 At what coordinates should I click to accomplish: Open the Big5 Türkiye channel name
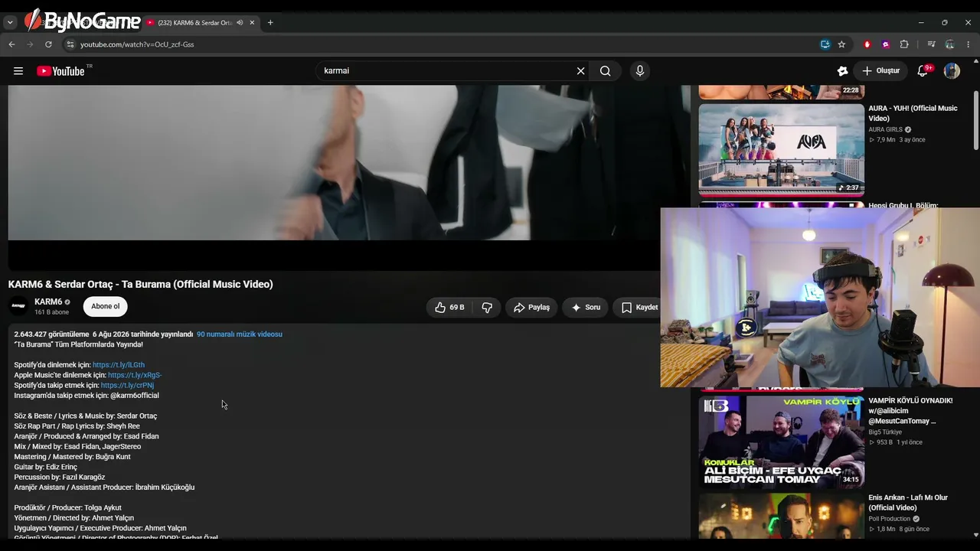pos(885,432)
